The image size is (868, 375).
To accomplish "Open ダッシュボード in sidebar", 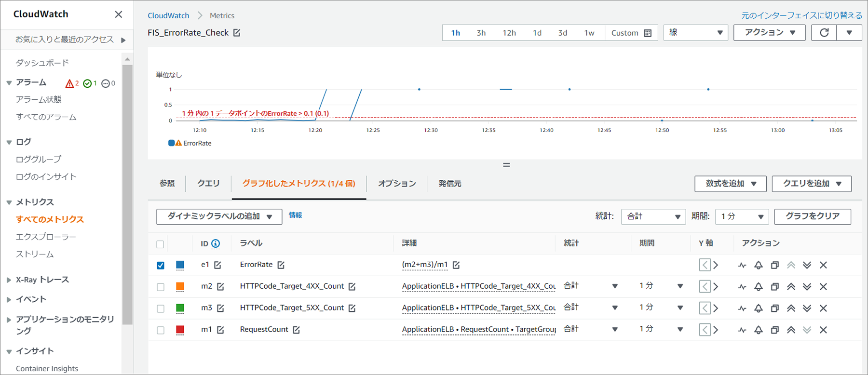I will point(42,63).
